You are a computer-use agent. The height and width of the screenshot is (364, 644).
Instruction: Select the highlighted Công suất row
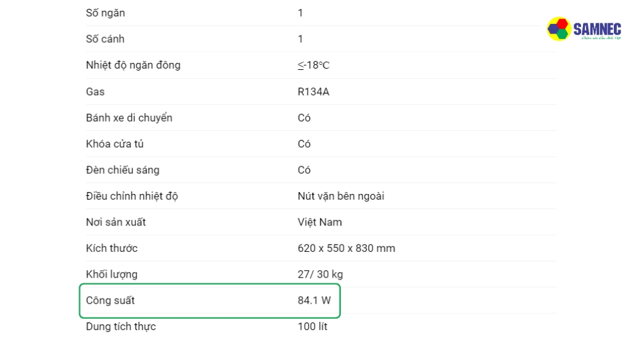(209, 301)
